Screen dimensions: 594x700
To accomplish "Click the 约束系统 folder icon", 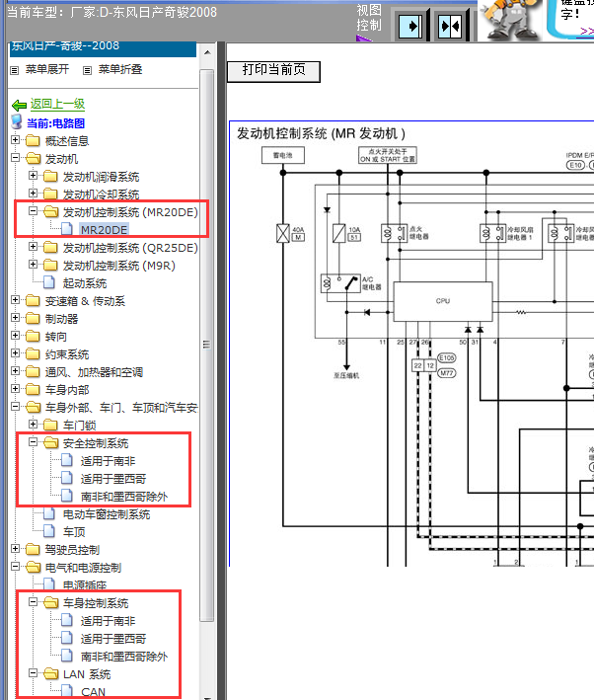I will point(33,354).
